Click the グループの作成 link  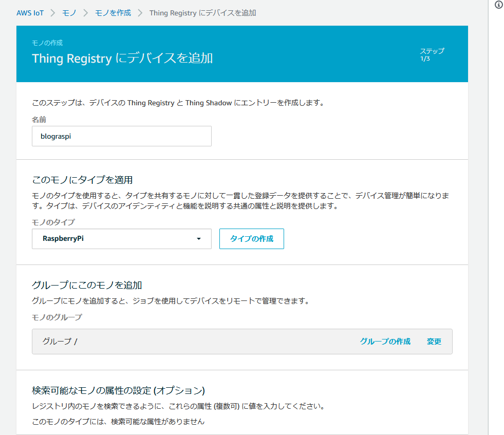385,341
